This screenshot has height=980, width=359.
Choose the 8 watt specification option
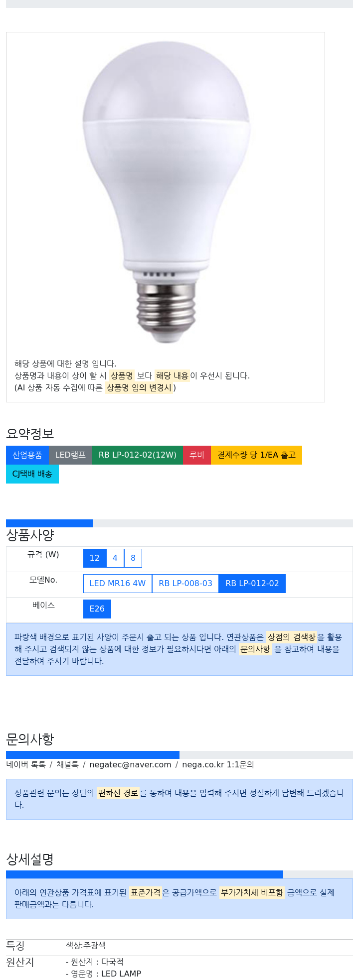click(133, 558)
